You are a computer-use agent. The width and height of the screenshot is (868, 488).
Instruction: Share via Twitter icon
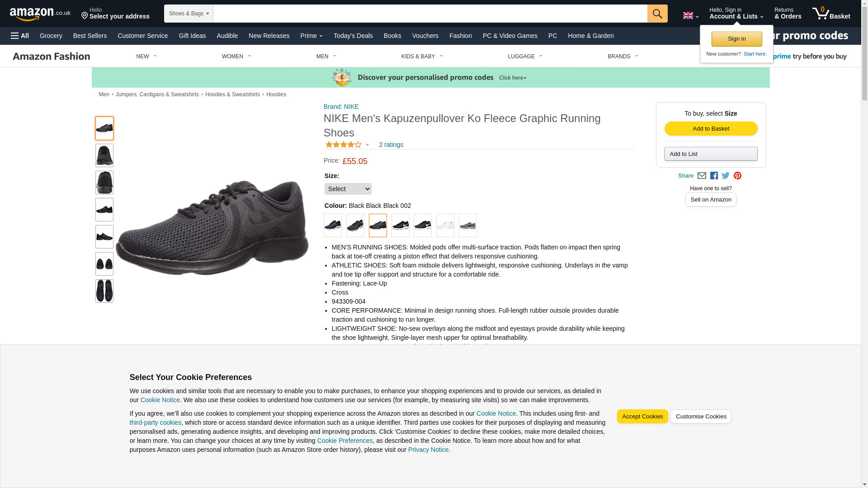click(726, 176)
